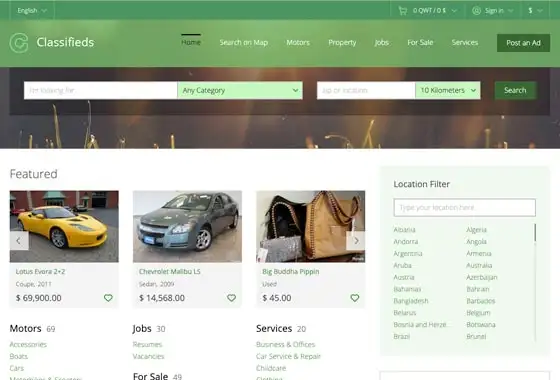Open the shopping cart icon

(402, 11)
